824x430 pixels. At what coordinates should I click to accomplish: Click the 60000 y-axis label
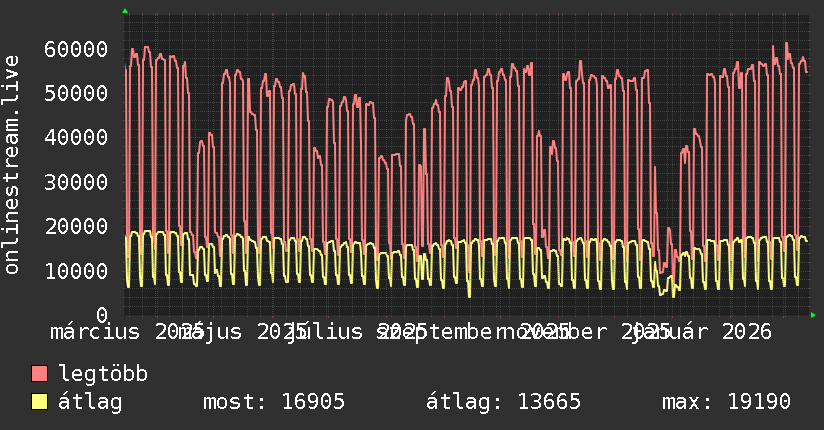(x=76, y=49)
